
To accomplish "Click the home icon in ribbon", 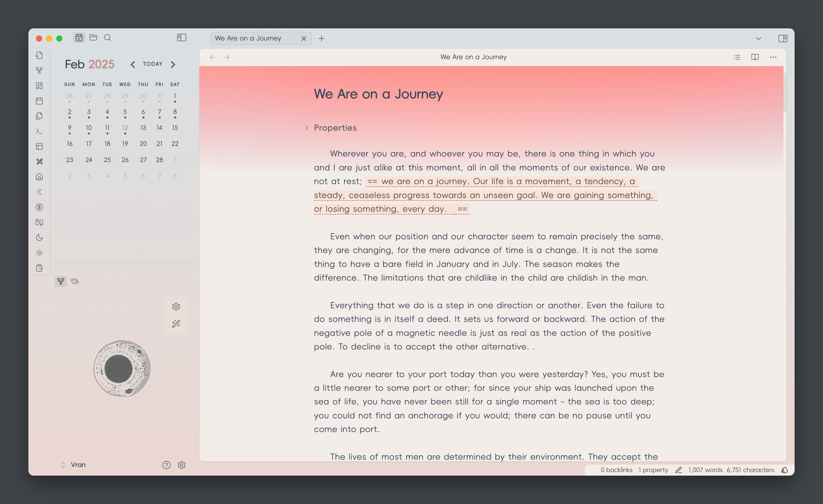I will click(x=39, y=177).
